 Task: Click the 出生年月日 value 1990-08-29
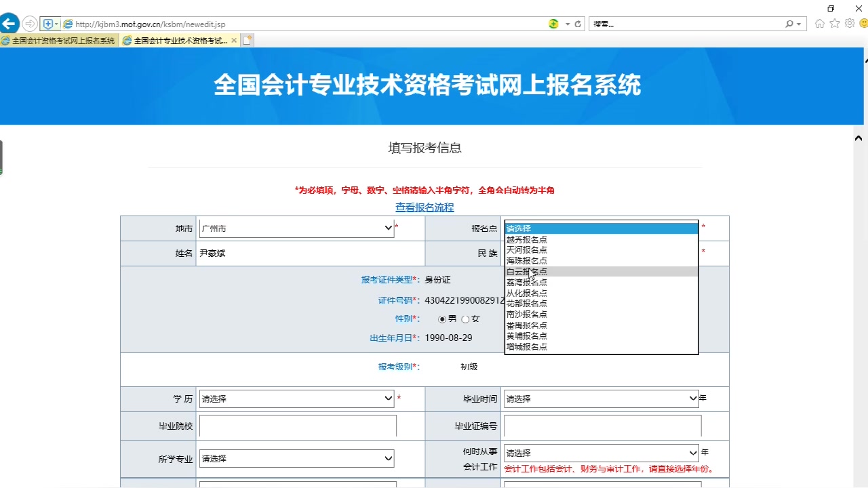point(448,338)
